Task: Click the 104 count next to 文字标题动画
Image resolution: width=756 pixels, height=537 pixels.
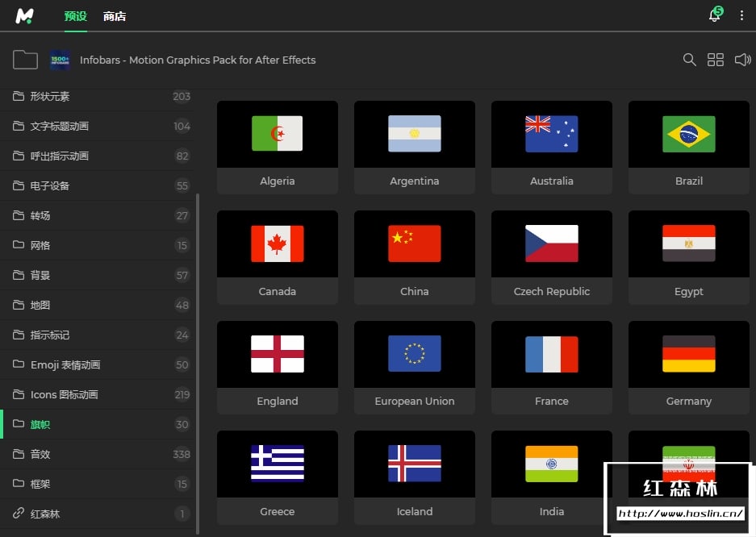Action: (x=182, y=126)
